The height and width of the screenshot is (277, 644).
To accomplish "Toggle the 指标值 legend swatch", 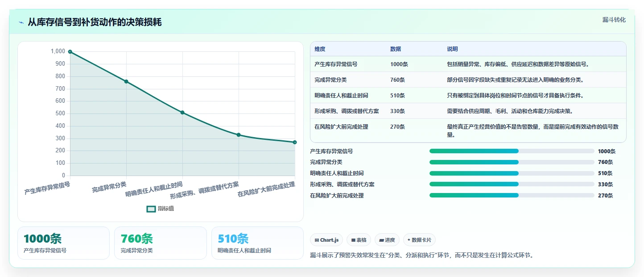I will [151, 209].
